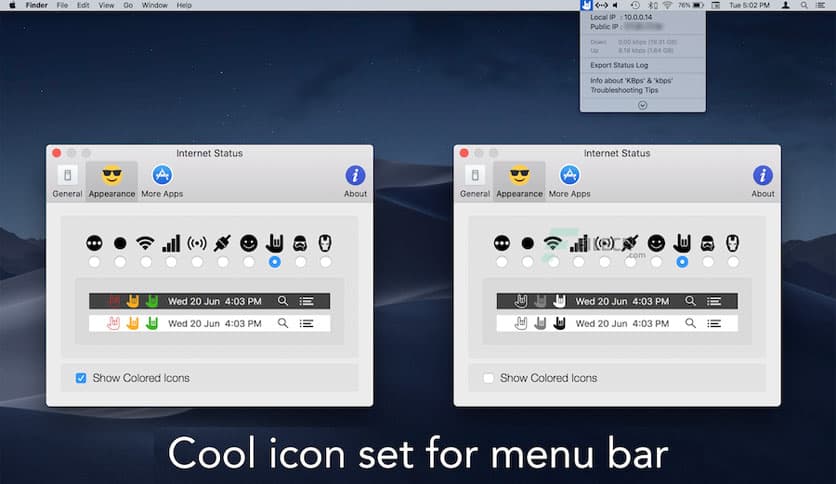The width and height of the screenshot is (836, 484).
Task: Click the rock-hand Internet Status menu bar icon
Action: coord(586,5)
